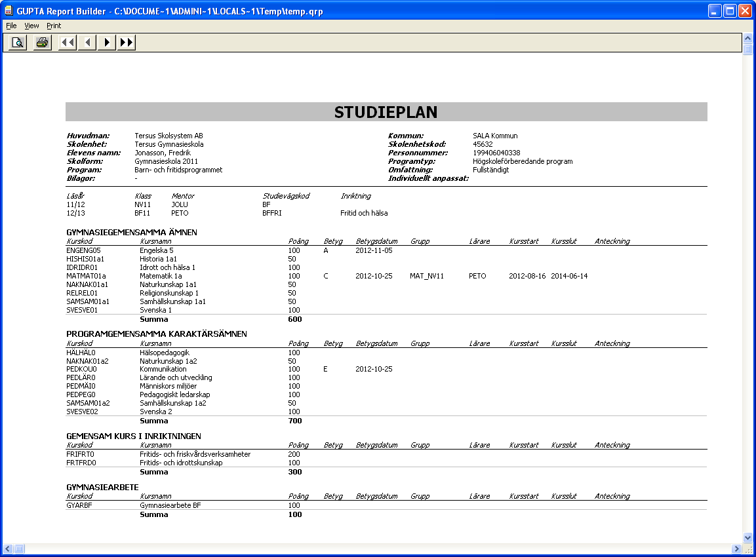Open the View menu

click(x=31, y=26)
